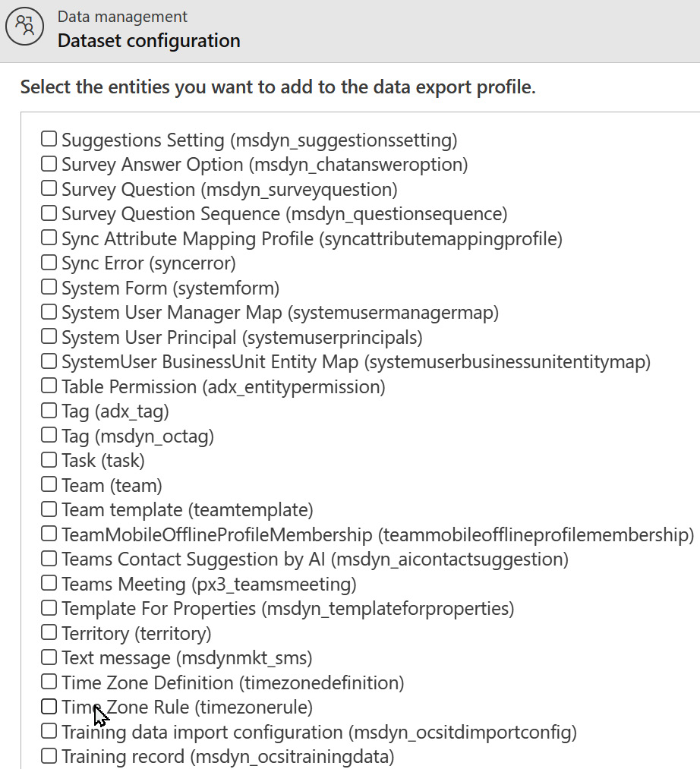Tick the System Form checkbox
The width and height of the screenshot is (700, 769).
[49, 287]
